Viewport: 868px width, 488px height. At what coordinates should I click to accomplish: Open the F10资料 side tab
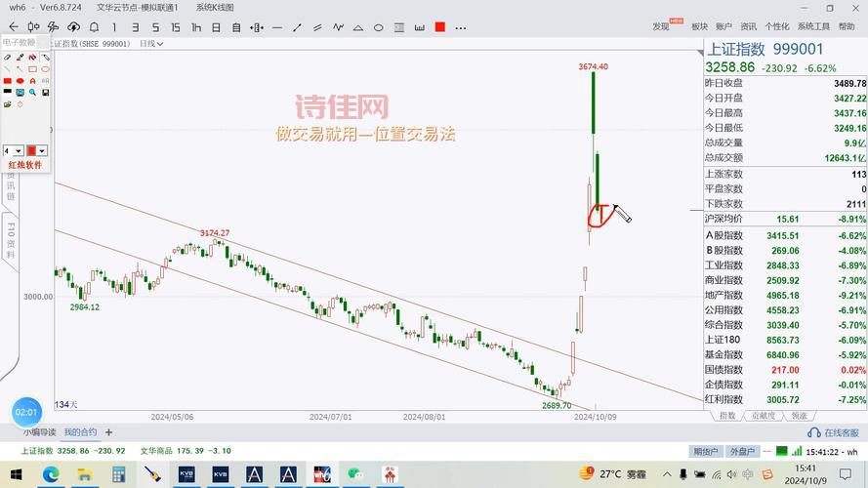[x=11, y=241]
